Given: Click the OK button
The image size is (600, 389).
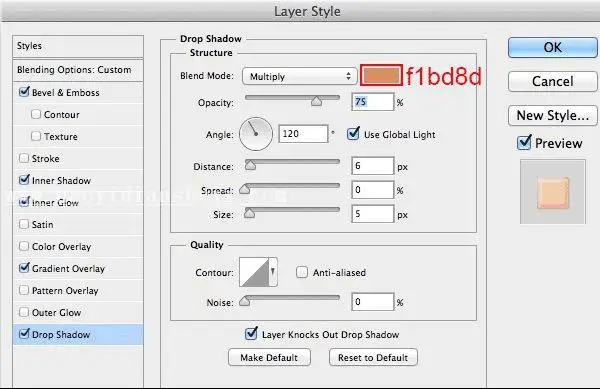Looking at the screenshot, I should click(x=553, y=47).
